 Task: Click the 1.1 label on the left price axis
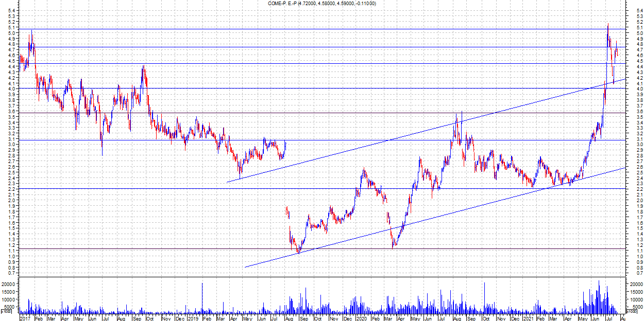12,251
